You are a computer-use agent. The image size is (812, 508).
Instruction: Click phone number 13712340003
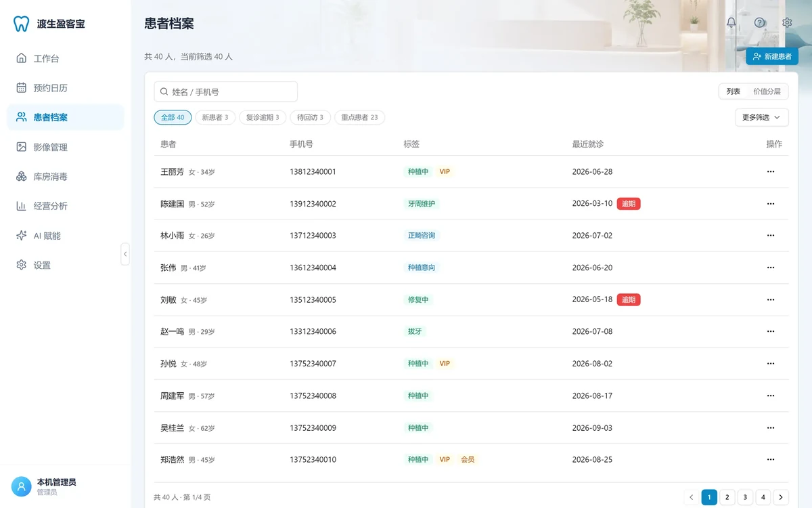313,236
